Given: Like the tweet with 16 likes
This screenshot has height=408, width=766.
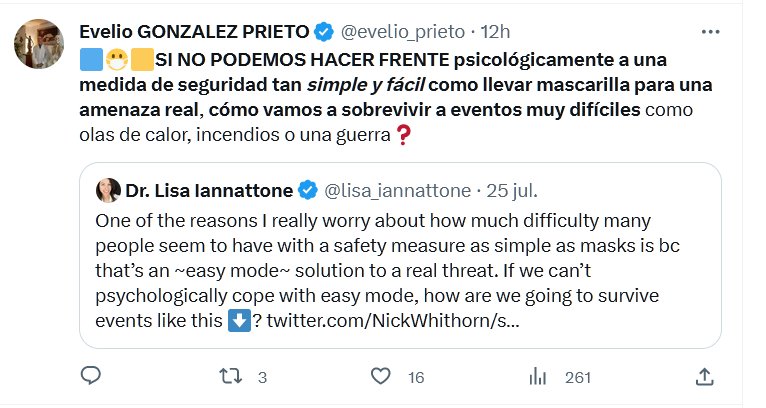Looking at the screenshot, I should pyautogui.click(x=380, y=376).
